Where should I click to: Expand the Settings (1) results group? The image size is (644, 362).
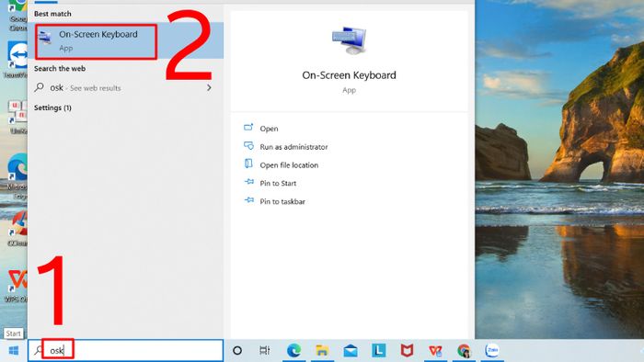[x=52, y=107]
